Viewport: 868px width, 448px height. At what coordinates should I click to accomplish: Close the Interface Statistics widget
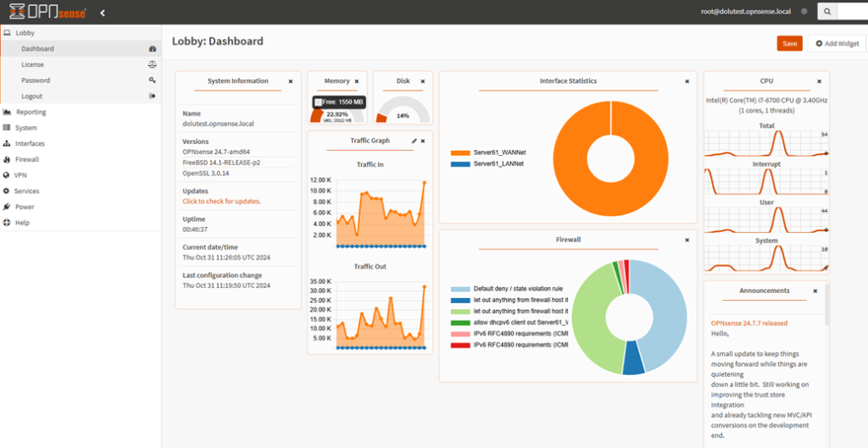[687, 81]
